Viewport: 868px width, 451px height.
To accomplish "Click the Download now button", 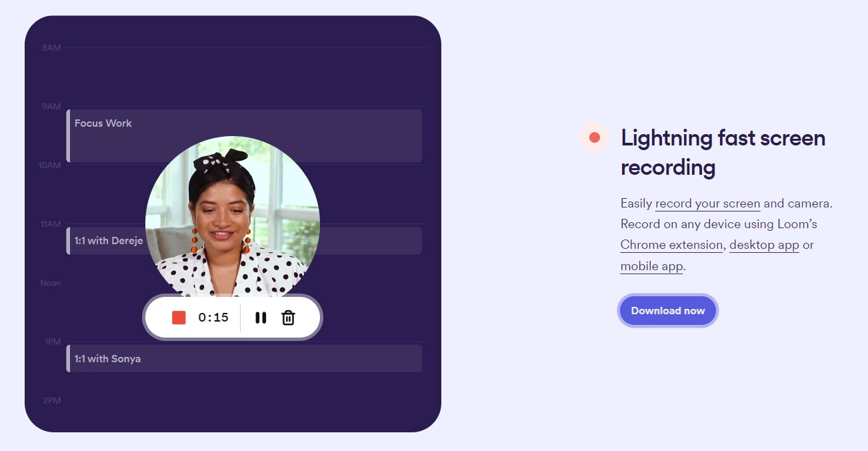I will [668, 311].
